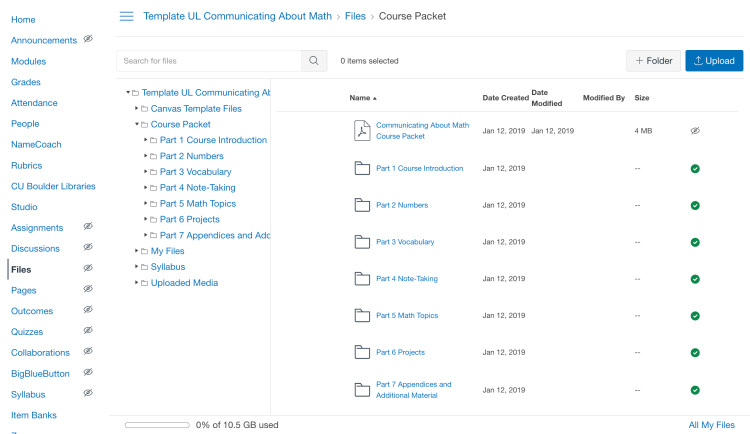This screenshot has width=750, height=434.
Task: Expand the My Files tree folder
Action: pyautogui.click(x=136, y=251)
